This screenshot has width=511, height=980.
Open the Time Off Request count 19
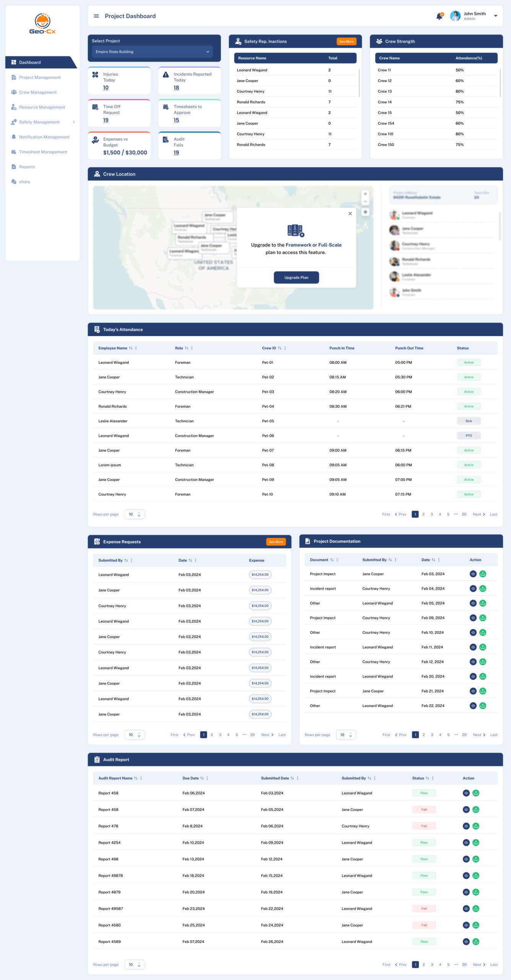coord(106,120)
